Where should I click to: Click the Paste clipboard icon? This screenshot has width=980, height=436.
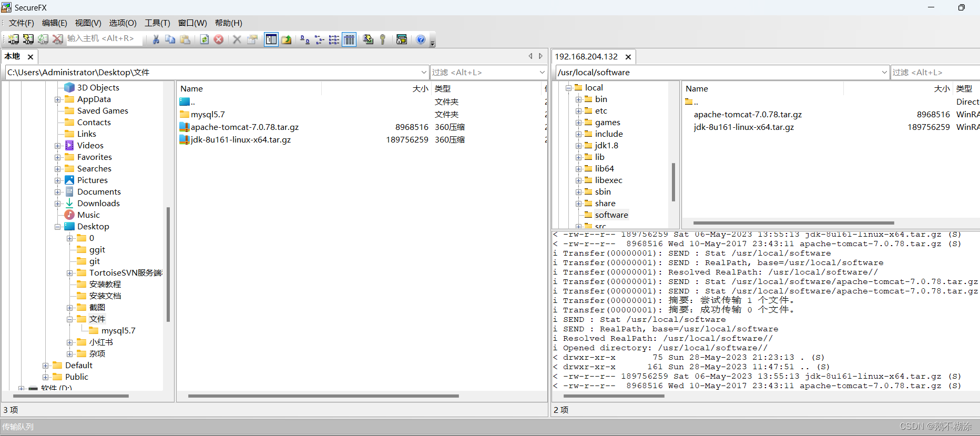pos(185,39)
